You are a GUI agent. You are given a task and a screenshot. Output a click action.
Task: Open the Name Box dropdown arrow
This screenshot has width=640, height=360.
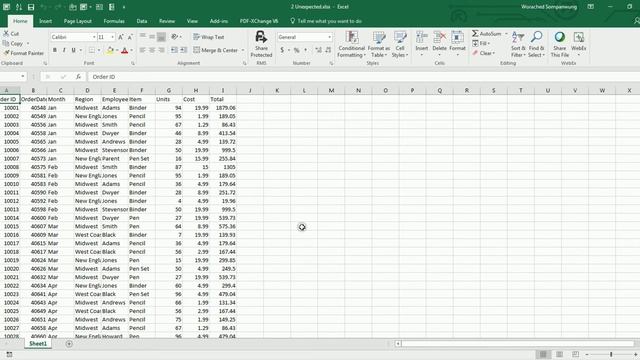coord(22,77)
